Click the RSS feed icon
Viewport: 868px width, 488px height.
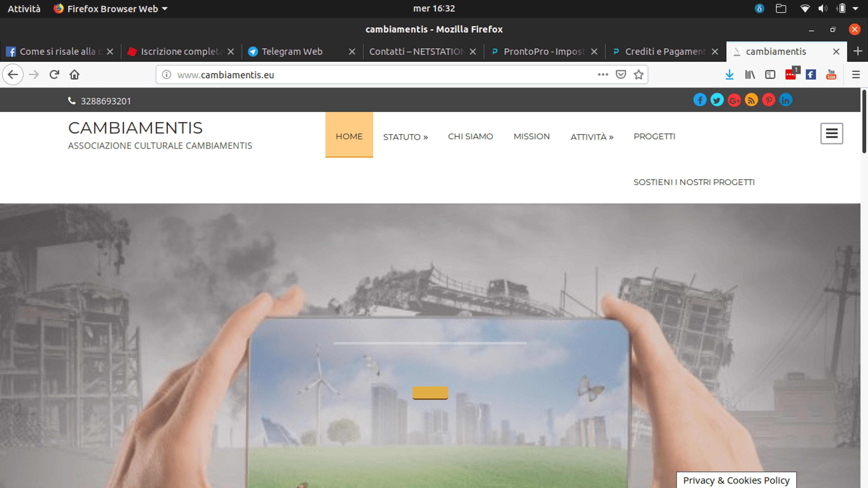click(751, 100)
